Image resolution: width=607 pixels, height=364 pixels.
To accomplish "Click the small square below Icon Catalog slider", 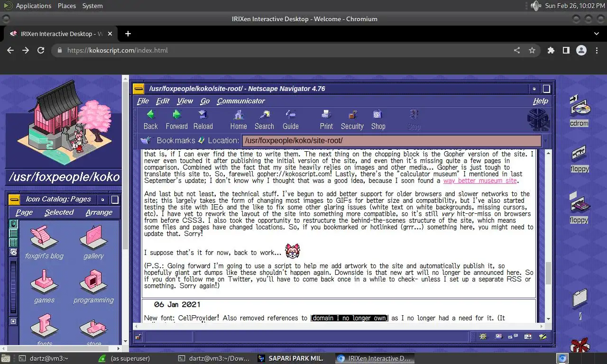I will tap(13, 321).
